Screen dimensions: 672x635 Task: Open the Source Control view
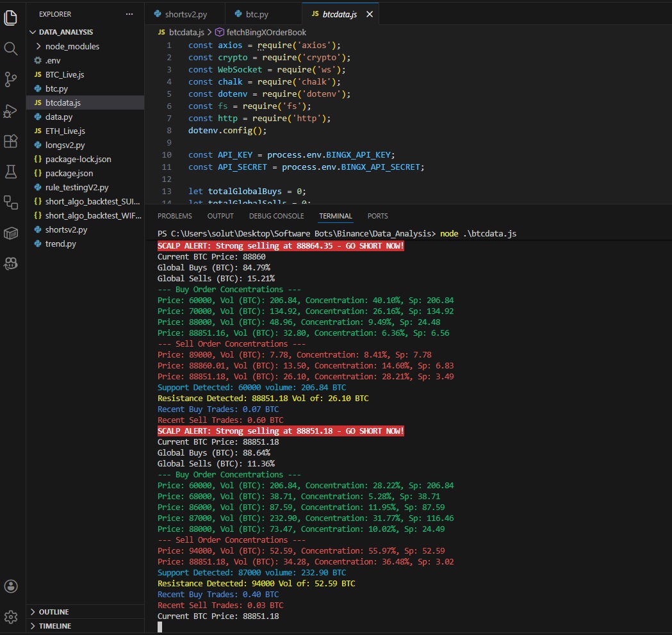pos(11,79)
